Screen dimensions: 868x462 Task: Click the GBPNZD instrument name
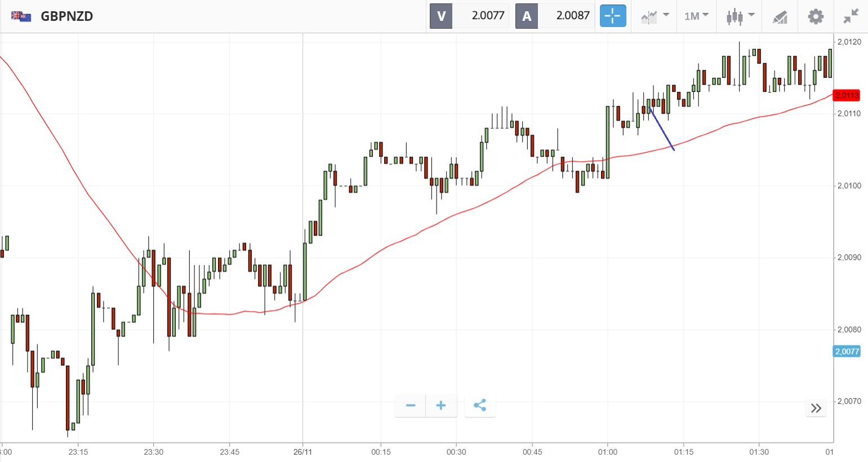coord(67,16)
